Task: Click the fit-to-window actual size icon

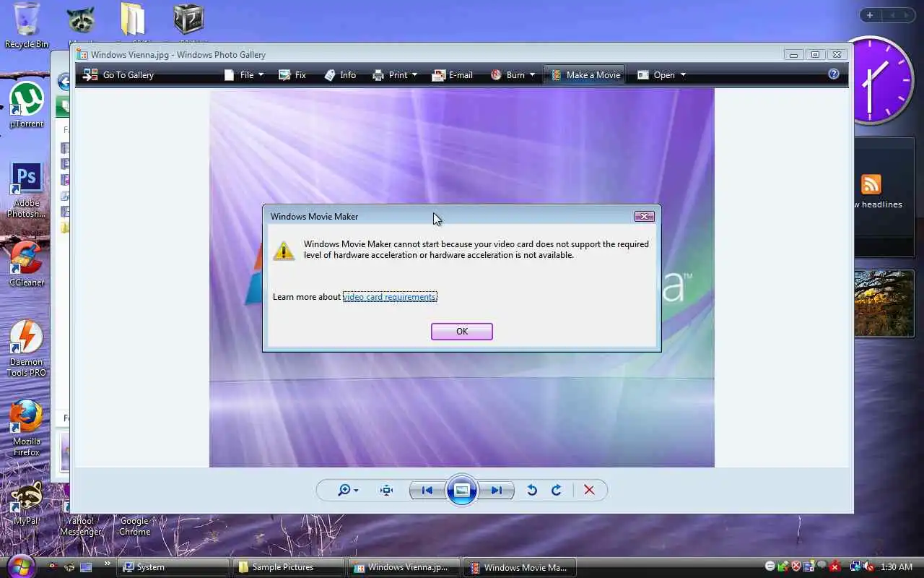Action: pyautogui.click(x=387, y=490)
